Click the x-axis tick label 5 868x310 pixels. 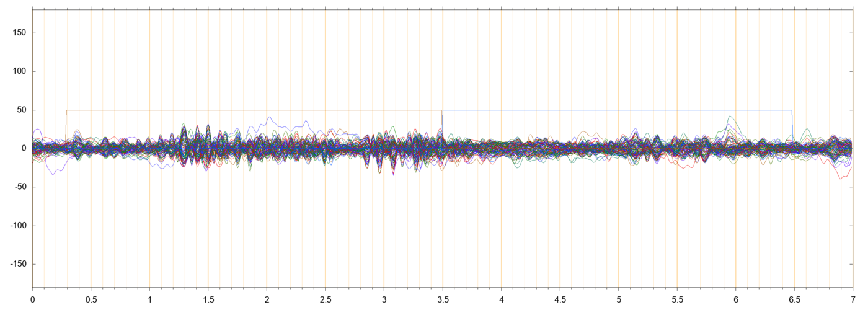click(x=618, y=299)
